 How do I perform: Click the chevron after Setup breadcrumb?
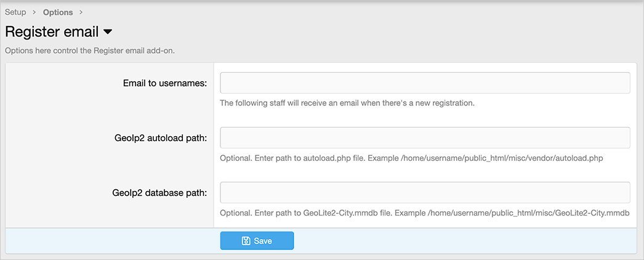34,12
